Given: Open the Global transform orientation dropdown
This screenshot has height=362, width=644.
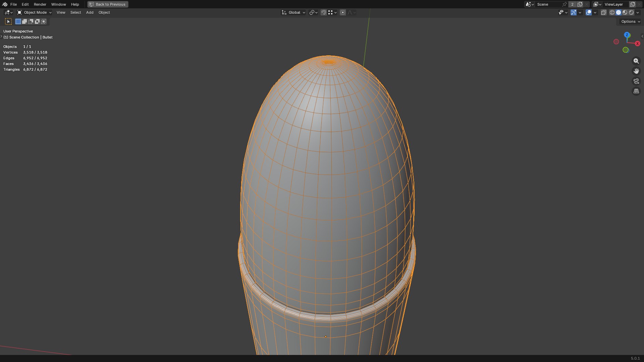Looking at the screenshot, I should [x=293, y=12].
